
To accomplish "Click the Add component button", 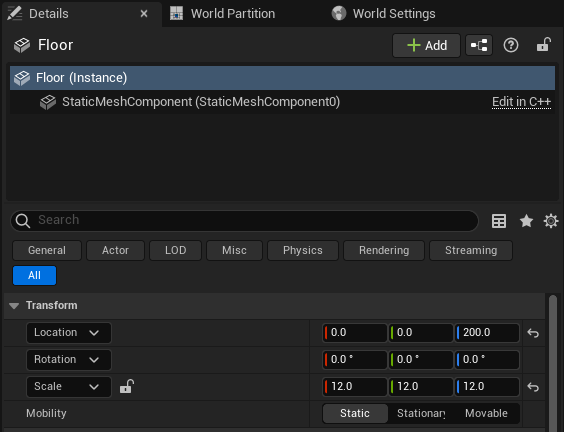I will (426, 45).
